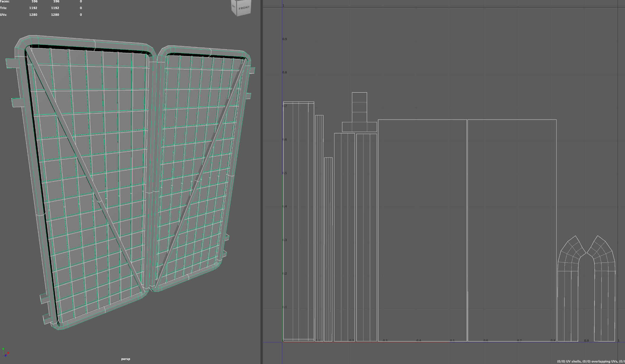Click the FRONT face of the view cube
Viewport: 625px width, 364px height.
pyautogui.click(x=243, y=7)
